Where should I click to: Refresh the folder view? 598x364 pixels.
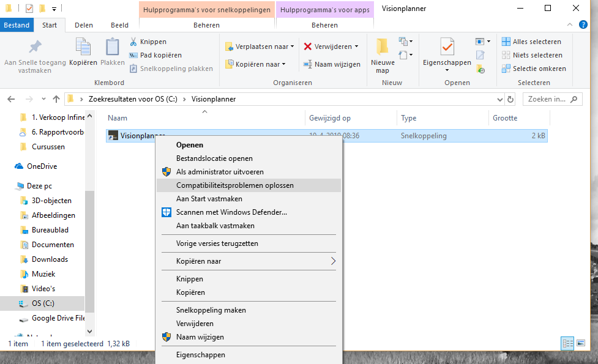click(510, 99)
